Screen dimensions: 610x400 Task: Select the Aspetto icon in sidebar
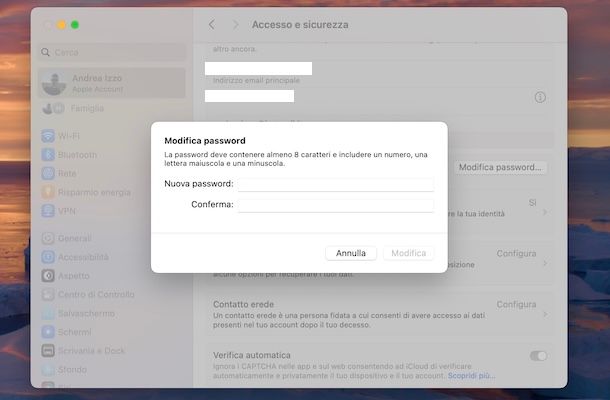tap(48, 275)
